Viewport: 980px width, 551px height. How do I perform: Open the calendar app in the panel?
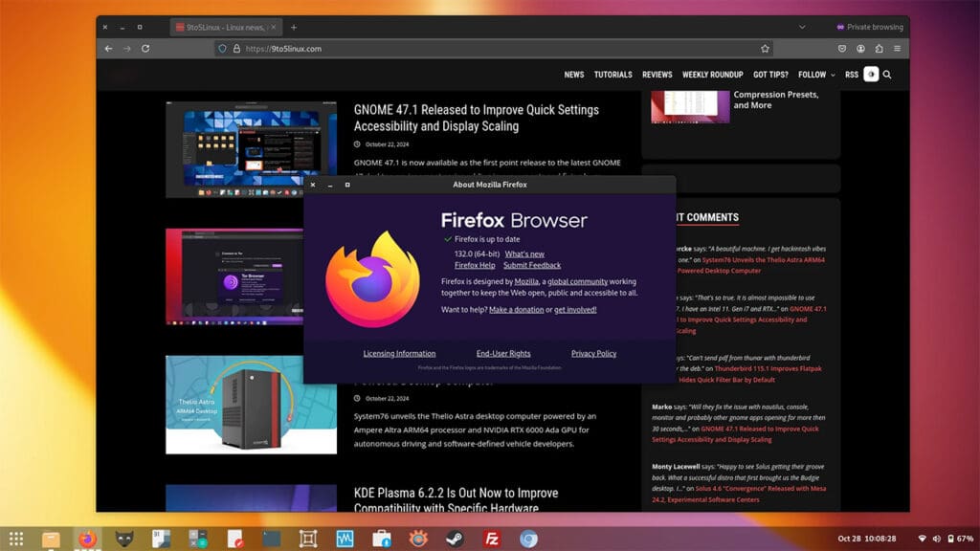point(161,539)
